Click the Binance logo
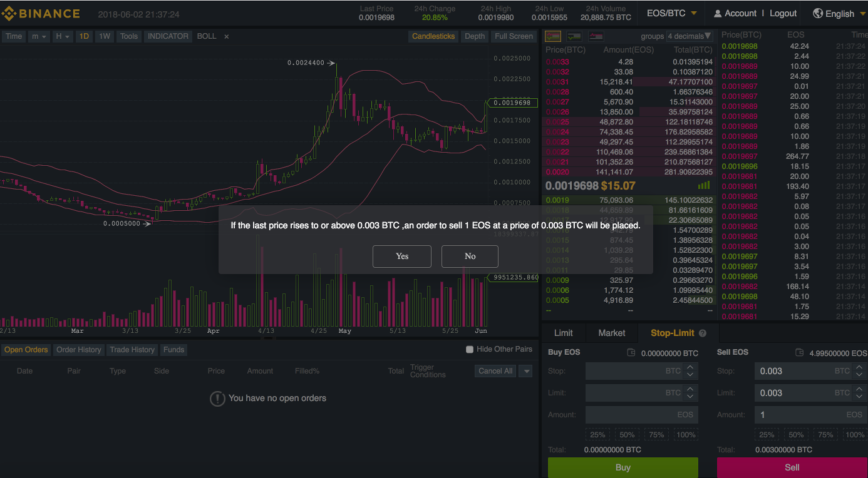 (41, 13)
